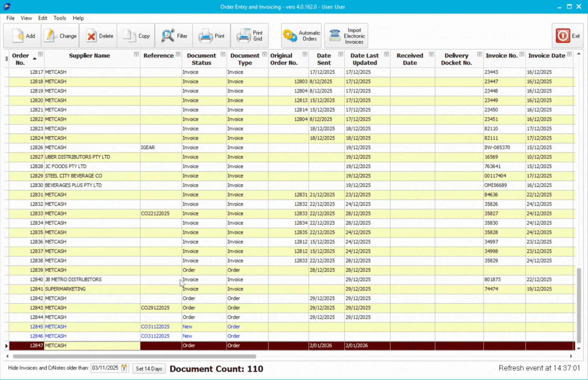Click the horizontal scrollbar left arrow
Screen dimensions: 588x380
pos(7,356)
